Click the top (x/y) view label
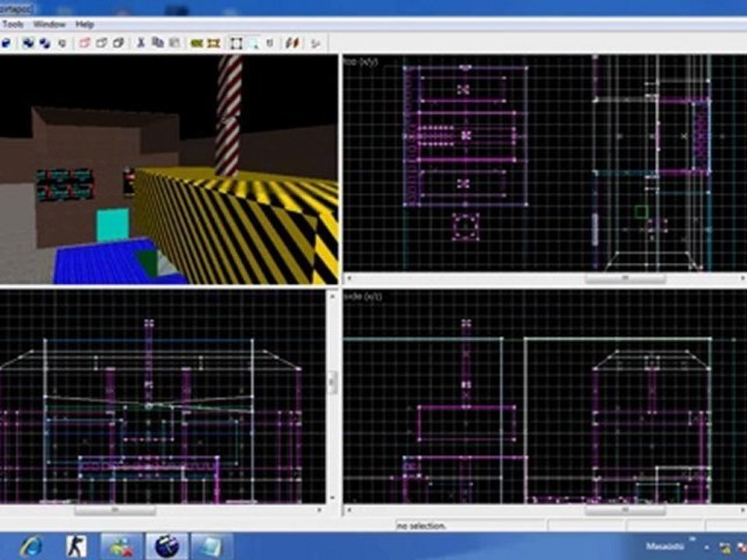This screenshot has width=747, height=560. click(360, 61)
